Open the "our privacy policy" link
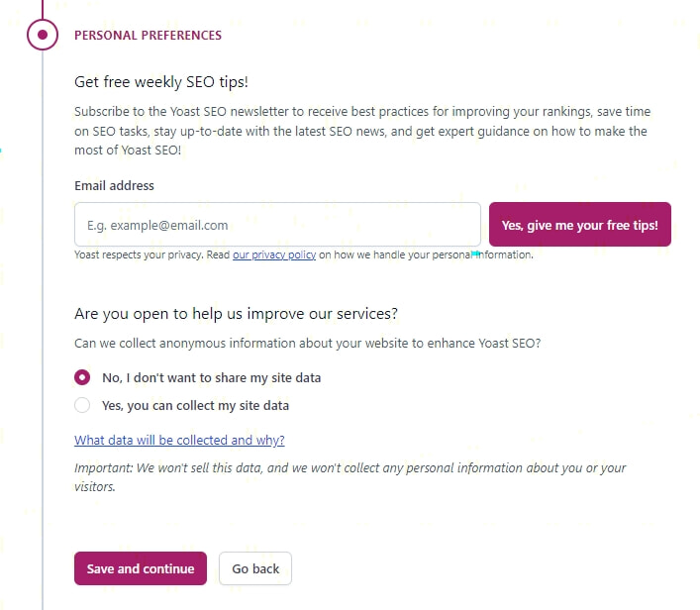Viewport: 700px width, 610px height. click(x=274, y=254)
